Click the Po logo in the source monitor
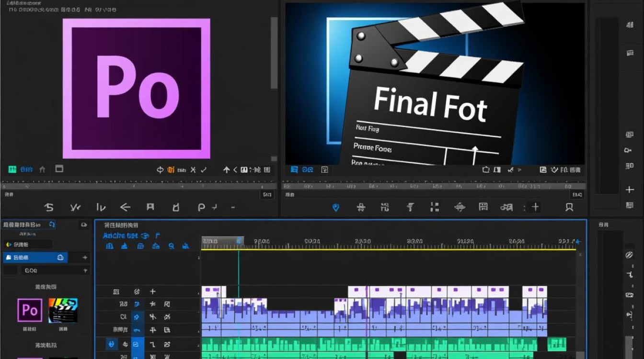The width and height of the screenshot is (644, 359). [x=137, y=89]
